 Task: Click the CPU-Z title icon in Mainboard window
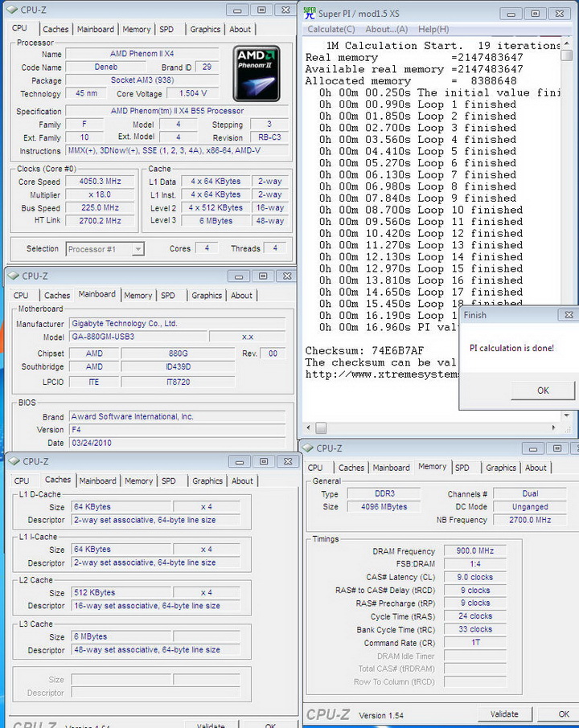click(14, 276)
